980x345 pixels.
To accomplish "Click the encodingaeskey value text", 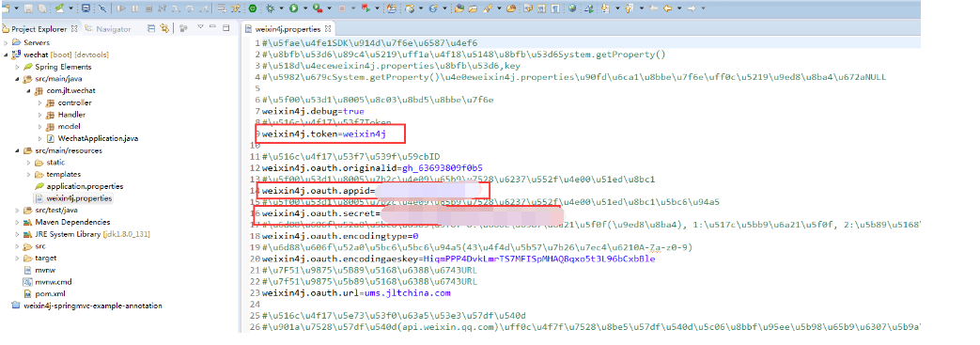I will pos(538,259).
